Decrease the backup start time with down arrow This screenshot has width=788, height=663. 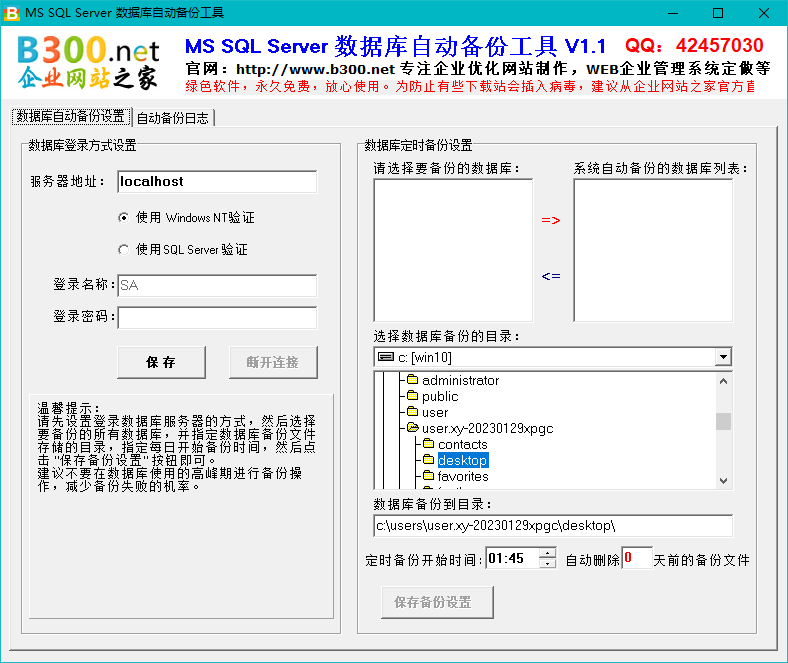[x=547, y=563]
